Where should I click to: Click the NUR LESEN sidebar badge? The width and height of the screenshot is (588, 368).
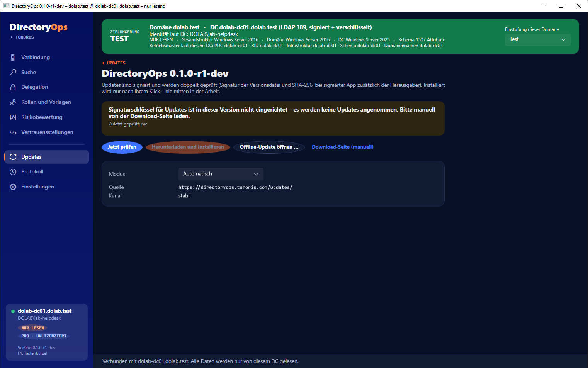pyautogui.click(x=32, y=328)
